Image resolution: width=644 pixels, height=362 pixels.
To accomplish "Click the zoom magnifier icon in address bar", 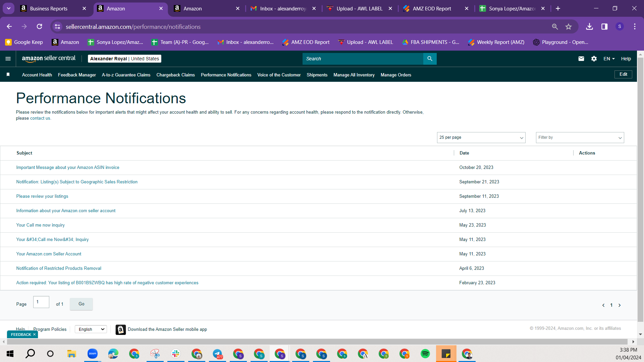I will tap(555, 26).
